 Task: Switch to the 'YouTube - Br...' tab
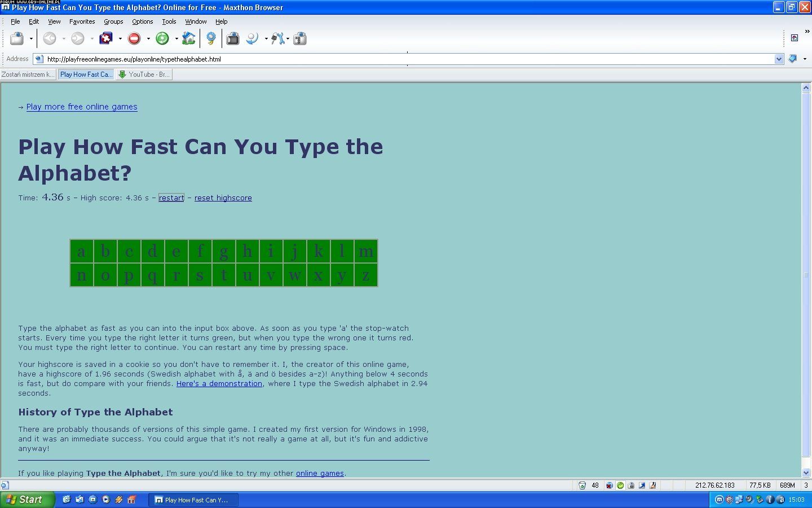[144, 74]
